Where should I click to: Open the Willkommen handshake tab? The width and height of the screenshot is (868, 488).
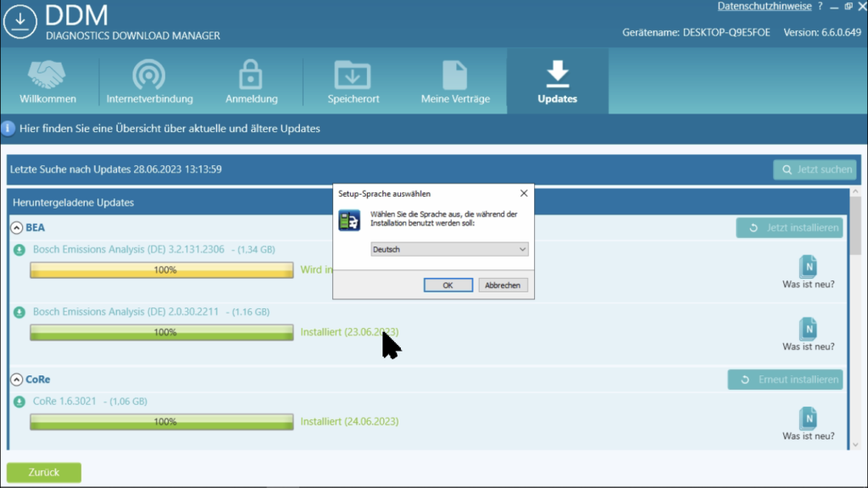[47, 81]
